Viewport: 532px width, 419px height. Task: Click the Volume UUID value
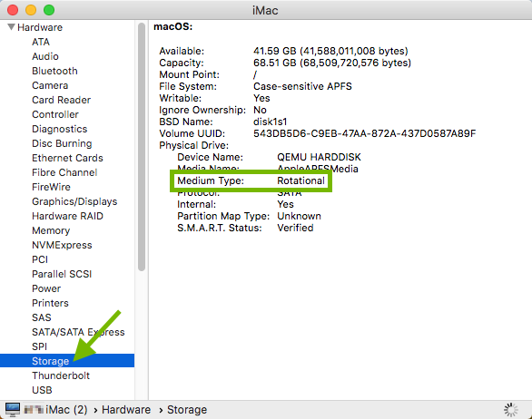click(364, 133)
